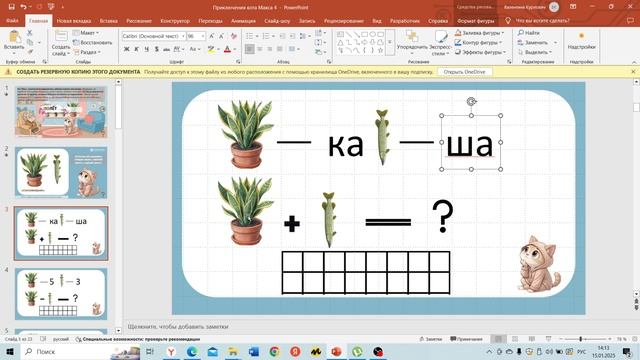Screen dimensions: 640x360
Task: Open Контур фигуры shape outline dropdown
Action: click(478, 42)
